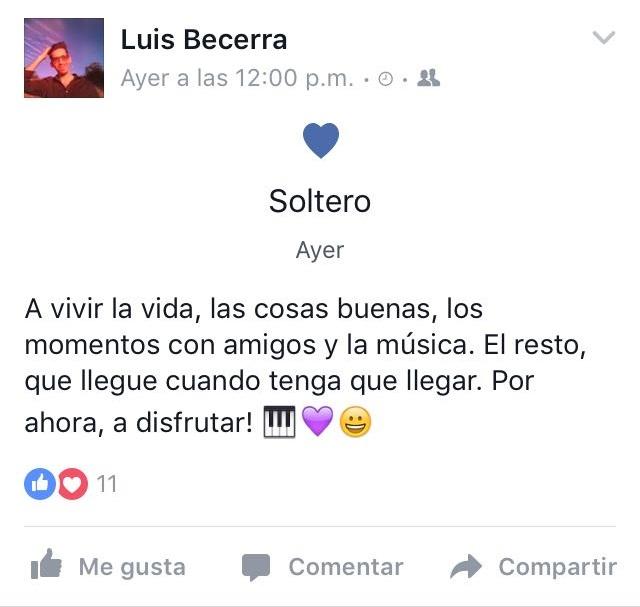
Task: Open the post options chevron menu
Action: point(604,38)
